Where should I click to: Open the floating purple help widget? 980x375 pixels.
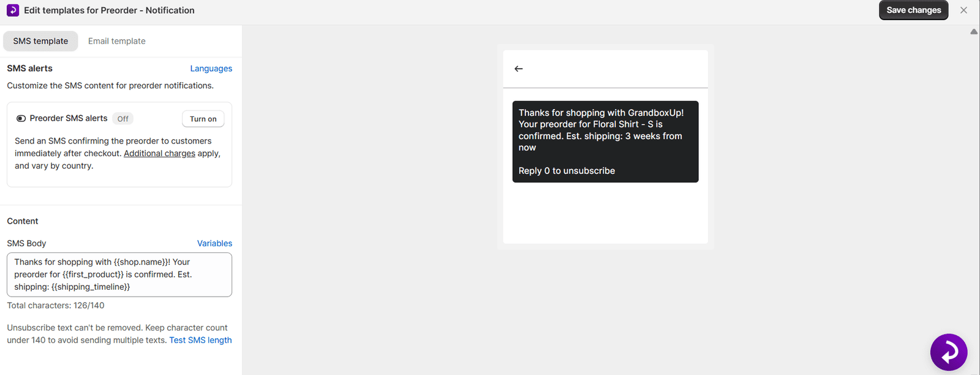[x=948, y=352]
